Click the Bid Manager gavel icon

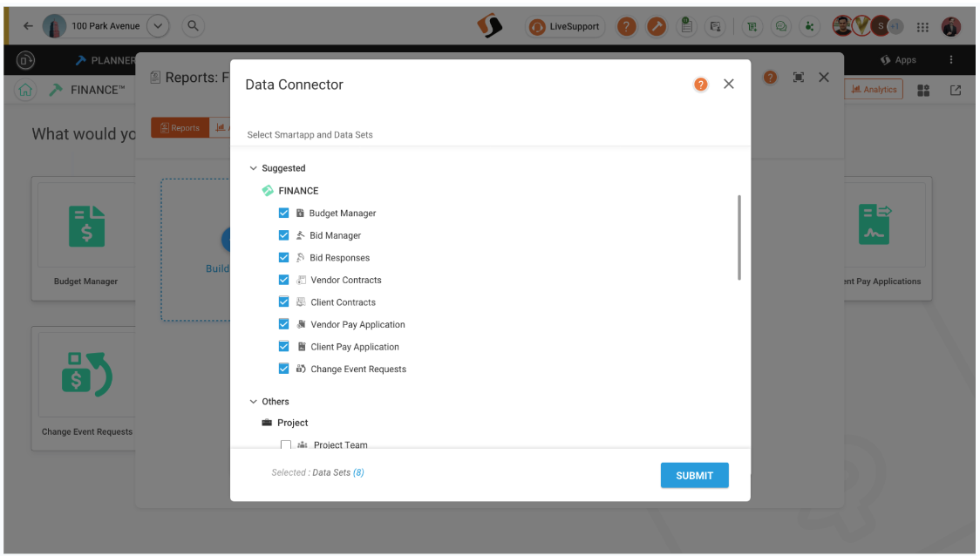tap(301, 235)
